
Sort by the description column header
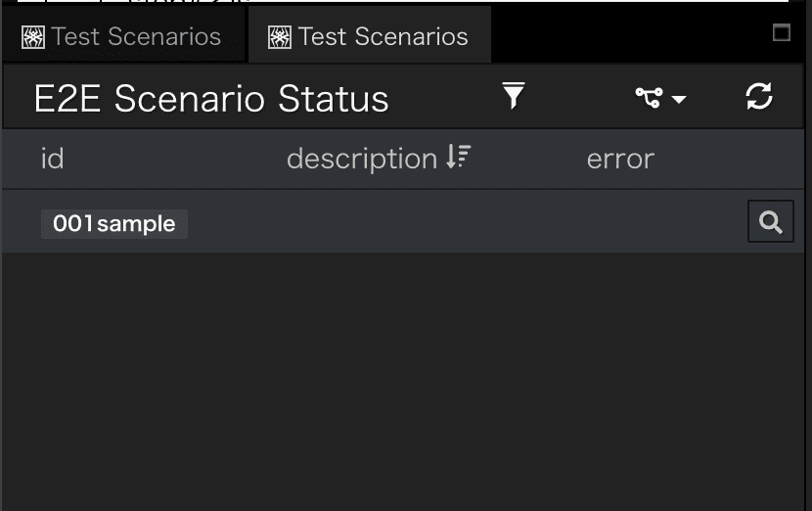(x=362, y=159)
